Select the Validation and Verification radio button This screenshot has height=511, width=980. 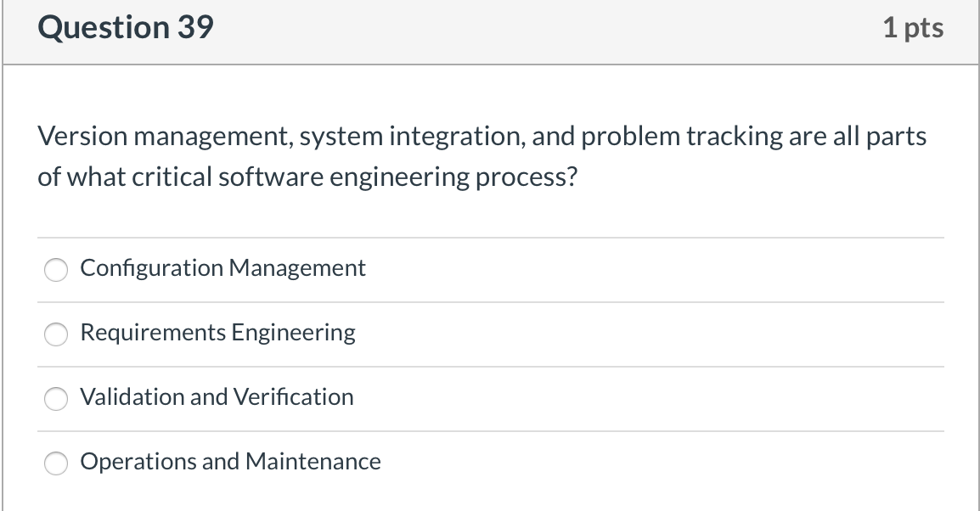pyautogui.click(x=55, y=398)
